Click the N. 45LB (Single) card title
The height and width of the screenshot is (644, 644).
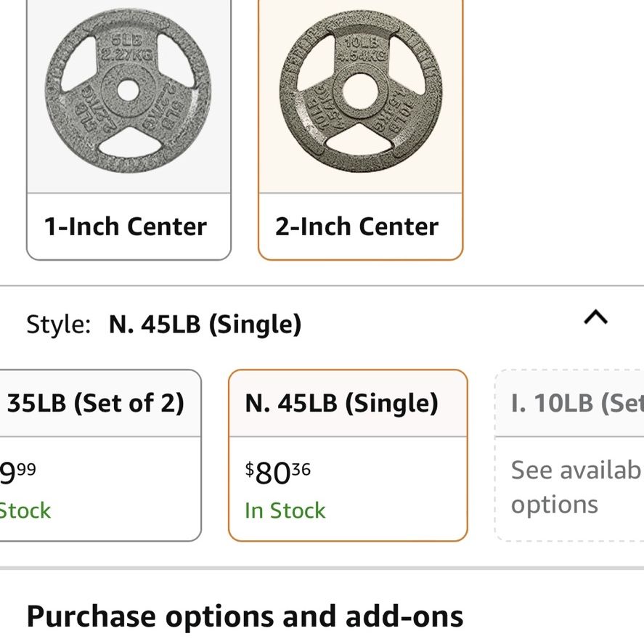[342, 403]
